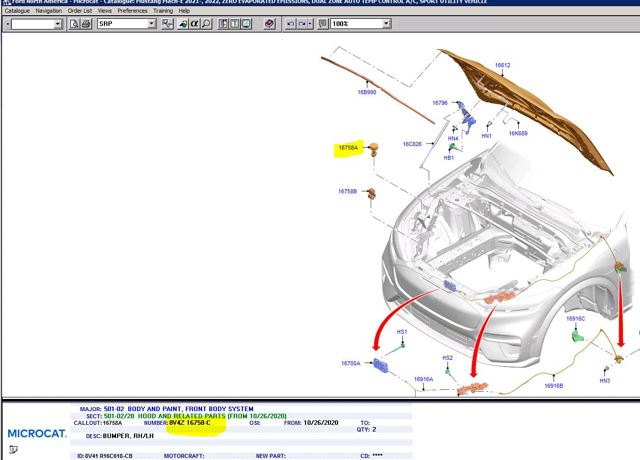The height and width of the screenshot is (460, 640).
Task: Select callout 16758B in the diagram
Action: point(348,191)
